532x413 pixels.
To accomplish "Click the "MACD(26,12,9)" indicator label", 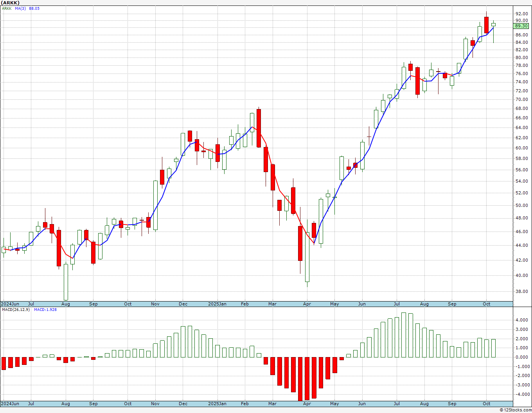I will click(16, 310).
